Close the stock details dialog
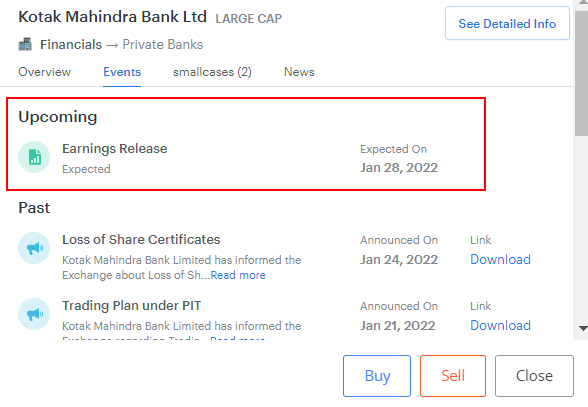 point(534,376)
